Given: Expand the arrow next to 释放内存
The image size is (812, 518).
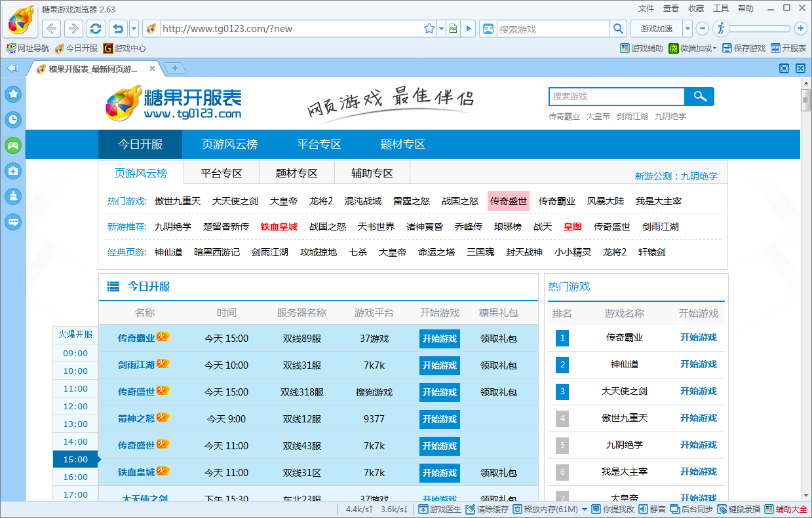Looking at the screenshot, I should point(585,509).
